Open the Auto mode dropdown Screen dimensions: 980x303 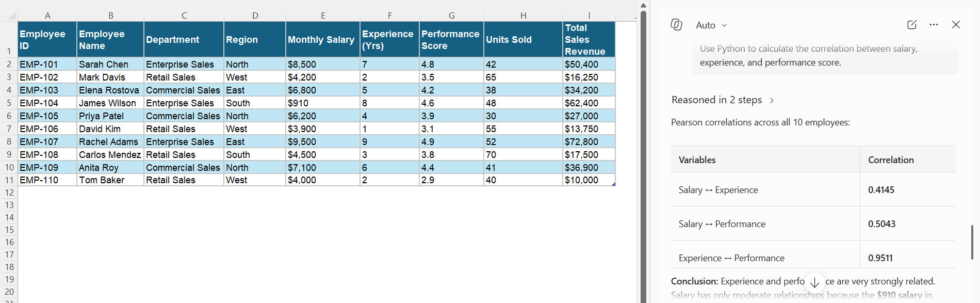[x=711, y=25]
